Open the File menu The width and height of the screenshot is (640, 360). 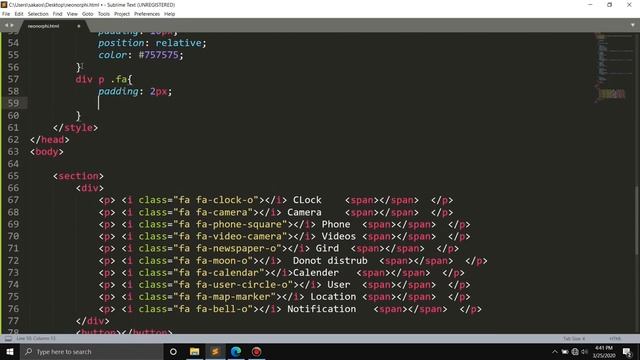pyautogui.click(x=6, y=14)
